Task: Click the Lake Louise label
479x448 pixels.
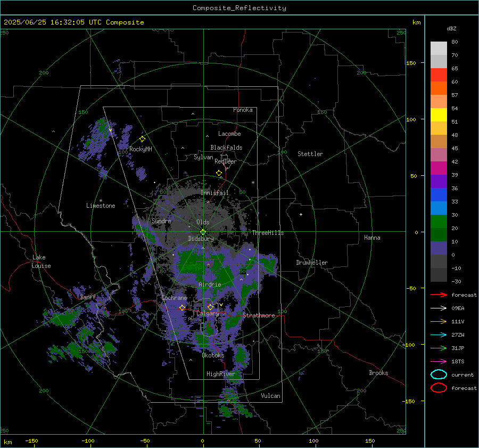Action: point(41,262)
